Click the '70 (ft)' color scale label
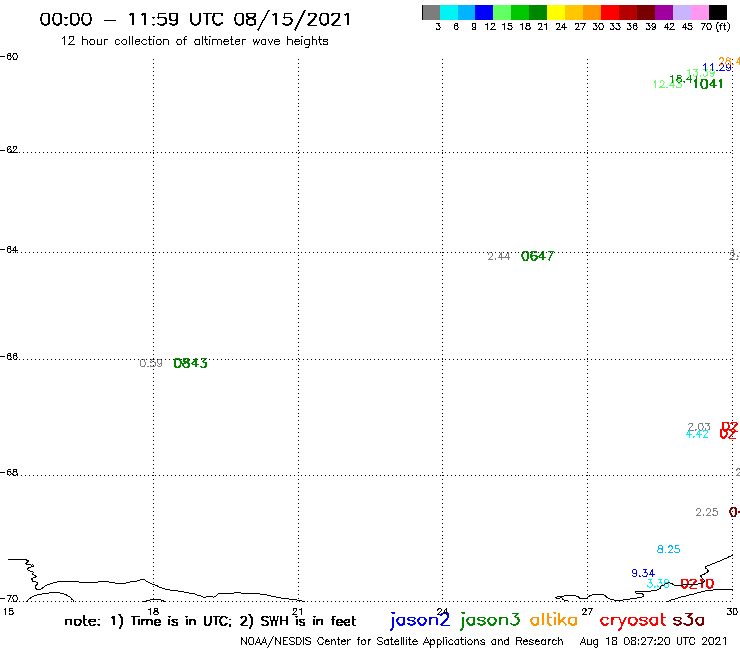740x650 pixels. coord(715,26)
